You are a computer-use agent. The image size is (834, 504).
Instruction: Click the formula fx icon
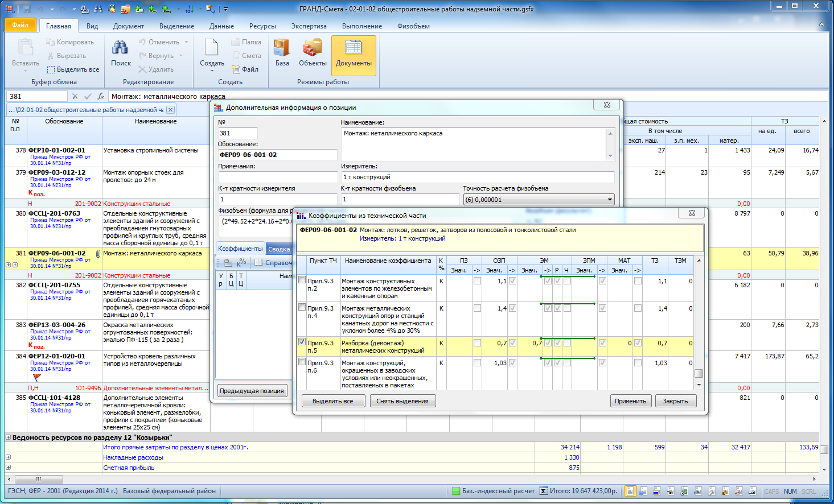[101, 97]
